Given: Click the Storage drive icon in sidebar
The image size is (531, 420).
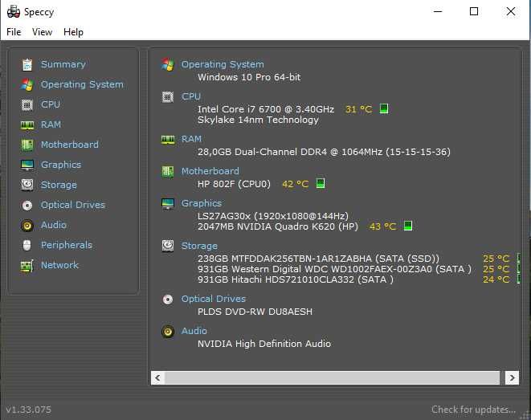Looking at the screenshot, I should (27, 185).
